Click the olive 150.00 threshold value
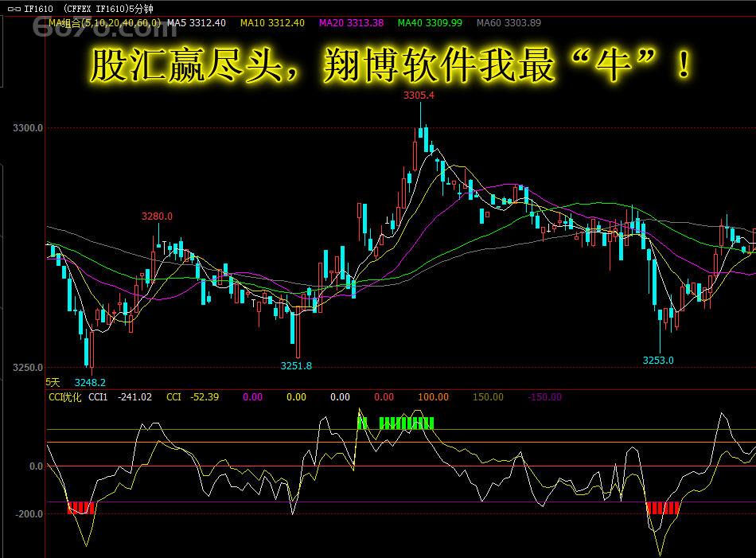 488,397
